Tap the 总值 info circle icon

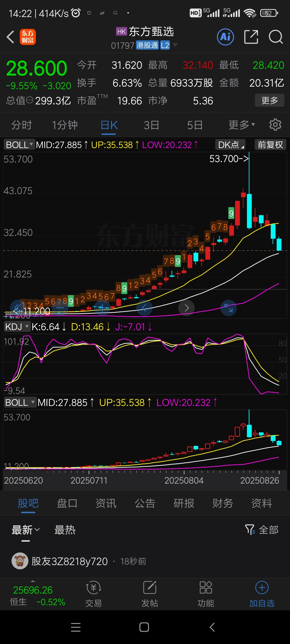pos(29,100)
